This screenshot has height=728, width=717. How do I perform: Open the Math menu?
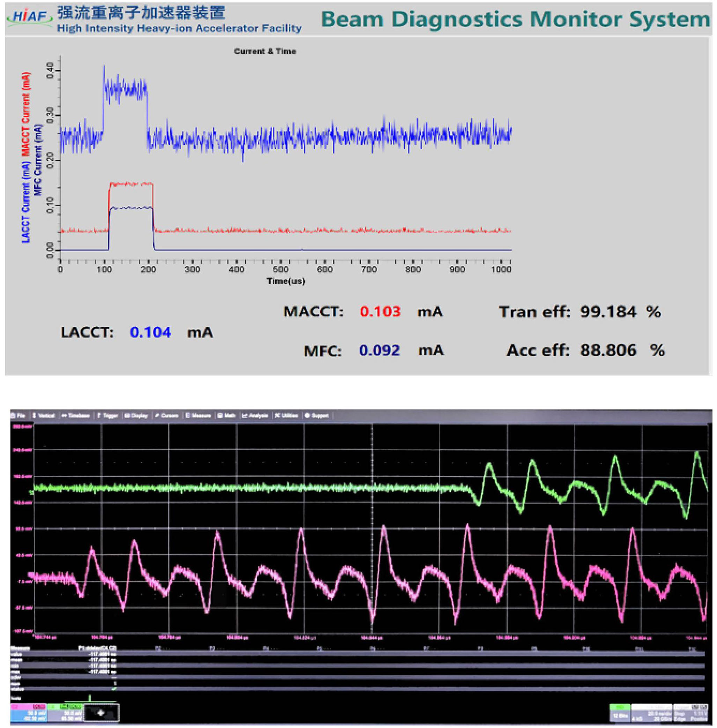click(x=226, y=416)
